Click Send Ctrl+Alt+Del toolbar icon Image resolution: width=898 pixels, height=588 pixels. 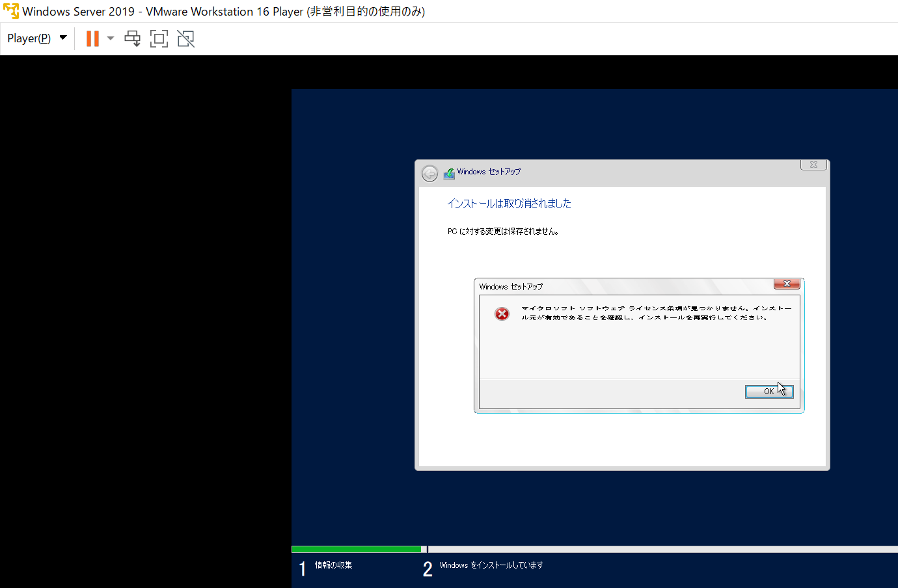[132, 38]
